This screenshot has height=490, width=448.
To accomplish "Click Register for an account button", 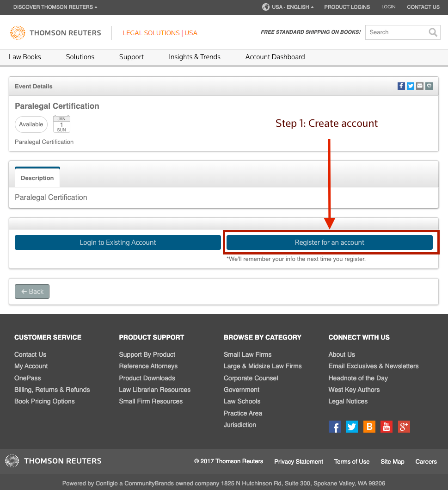I will tap(330, 242).
